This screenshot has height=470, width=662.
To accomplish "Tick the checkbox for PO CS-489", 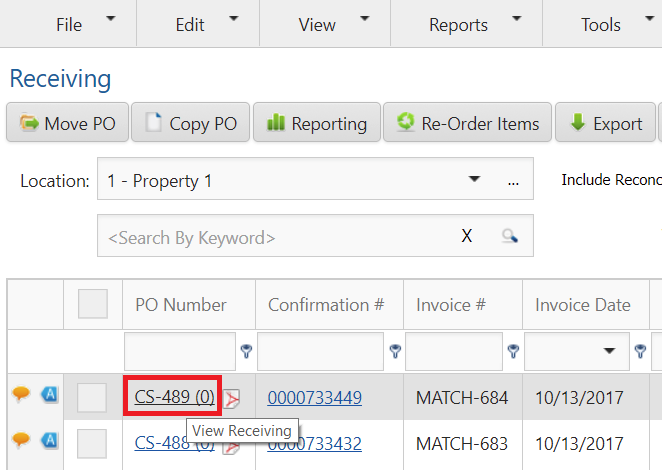I will (x=92, y=398).
